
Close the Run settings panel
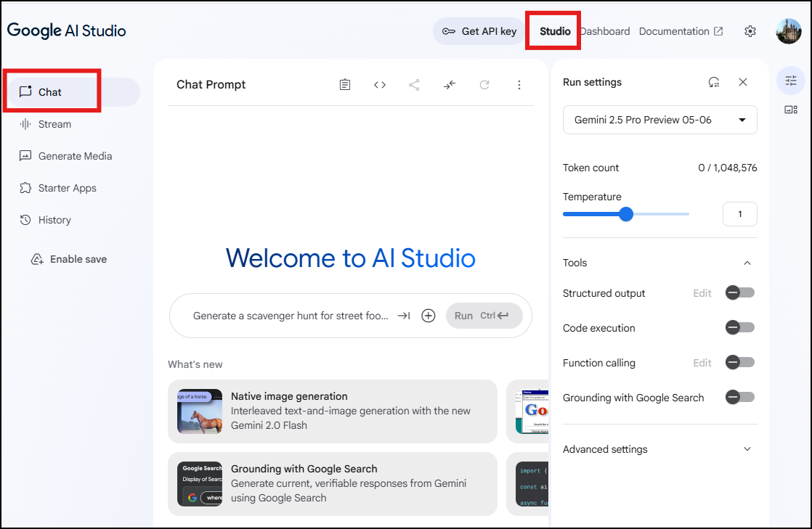coord(743,82)
